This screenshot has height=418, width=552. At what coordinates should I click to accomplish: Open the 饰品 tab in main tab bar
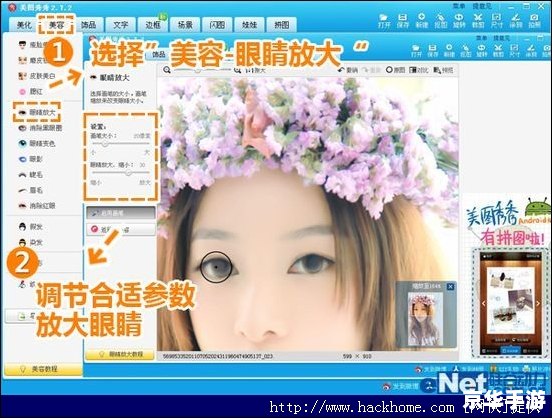pos(88,25)
